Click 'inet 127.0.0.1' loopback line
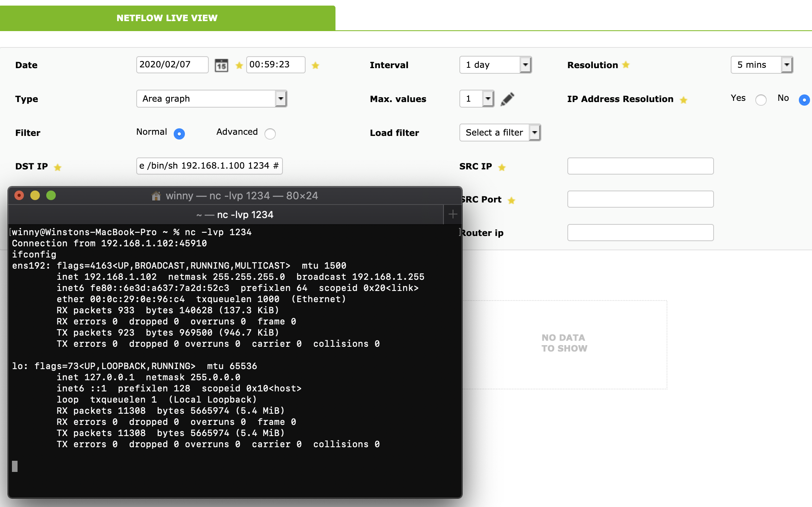812x507 pixels. [148, 377]
